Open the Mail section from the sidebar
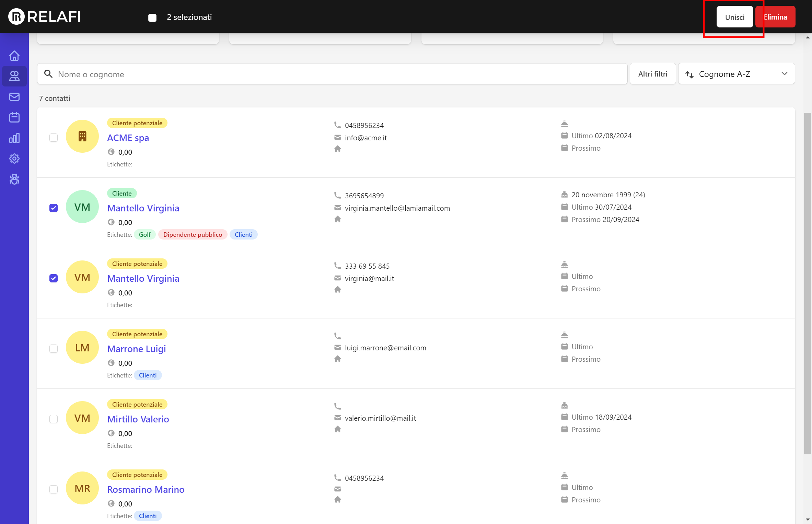The image size is (812, 524). pyautogui.click(x=14, y=96)
